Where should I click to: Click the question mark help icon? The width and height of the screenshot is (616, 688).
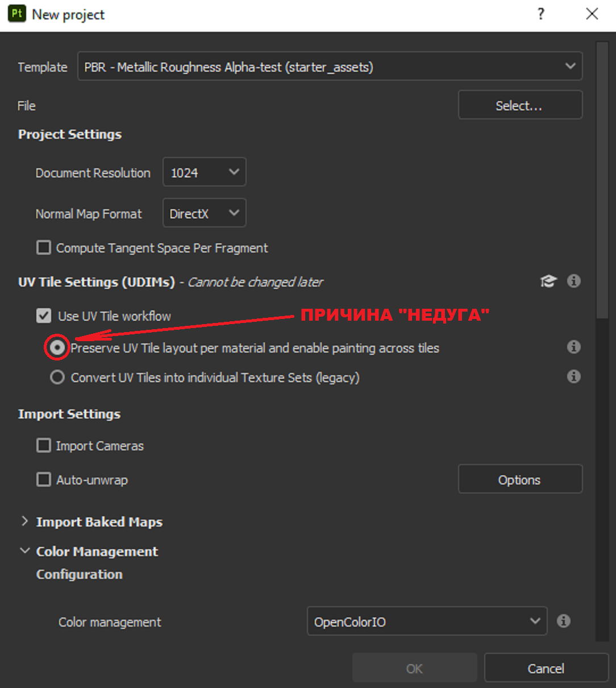541,14
